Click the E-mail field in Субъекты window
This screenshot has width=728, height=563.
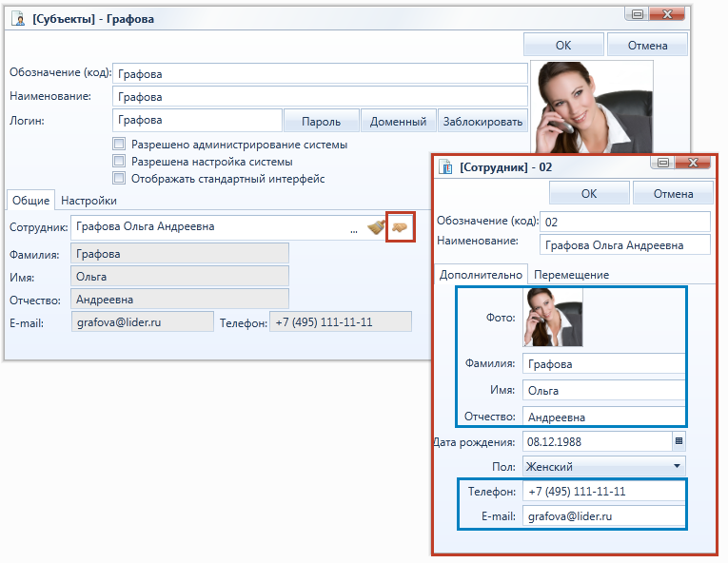(x=143, y=321)
